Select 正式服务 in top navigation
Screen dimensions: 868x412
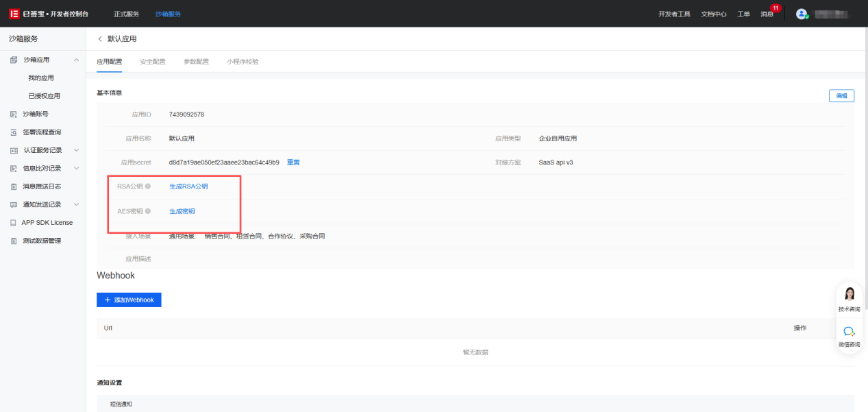click(126, 14)
